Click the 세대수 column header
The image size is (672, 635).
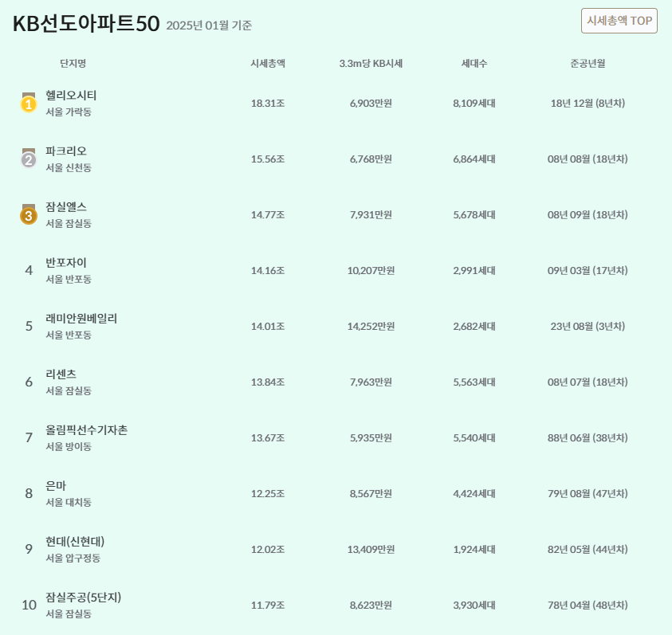[474, 64]
